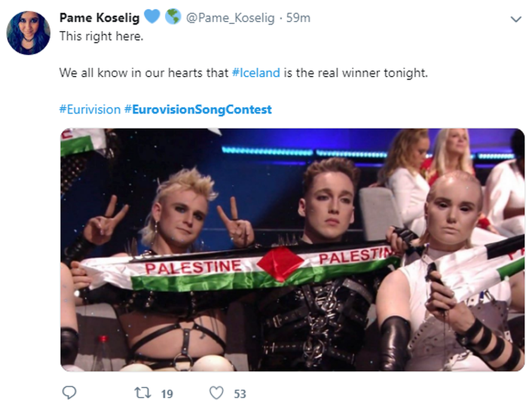
Task: Retweet this post using the retweet icon
Action: point(143,393)
